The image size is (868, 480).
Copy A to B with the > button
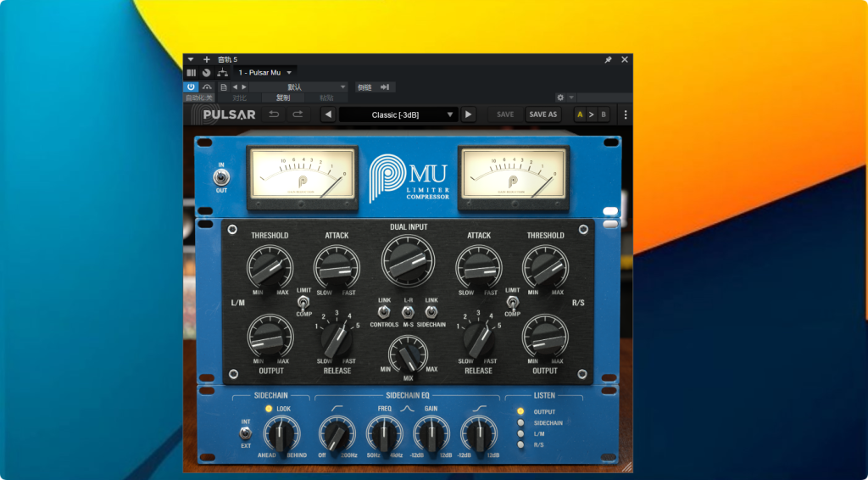tap(591, 114)
